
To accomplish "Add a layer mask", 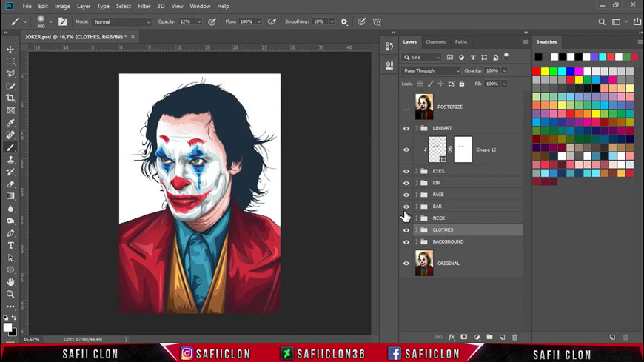I will (463, 337).
